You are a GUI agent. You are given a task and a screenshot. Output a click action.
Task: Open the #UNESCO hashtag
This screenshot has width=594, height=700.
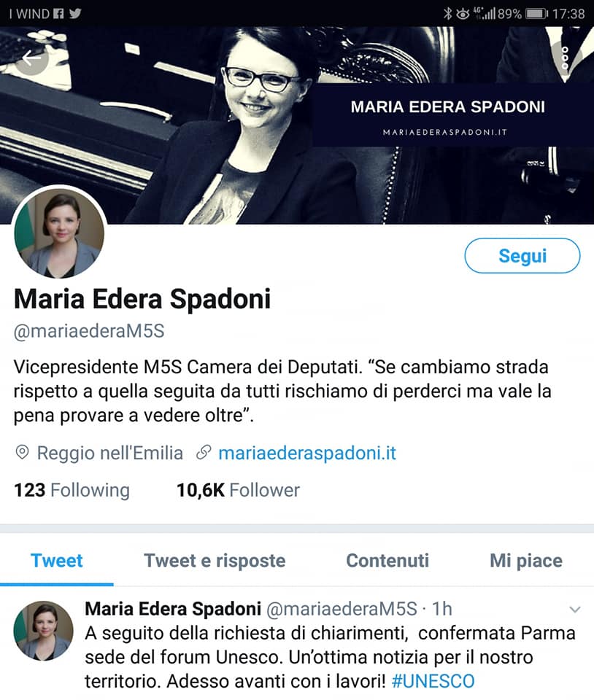[433, 681]
